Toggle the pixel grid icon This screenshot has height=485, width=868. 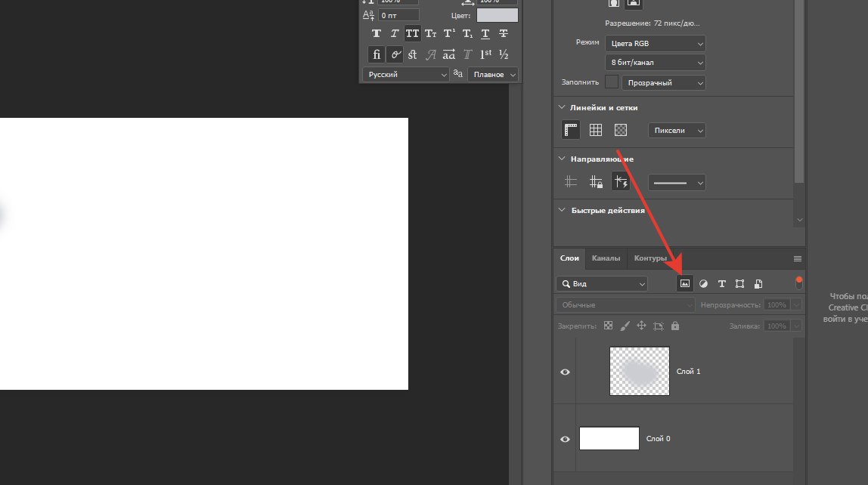click(621, 130)
